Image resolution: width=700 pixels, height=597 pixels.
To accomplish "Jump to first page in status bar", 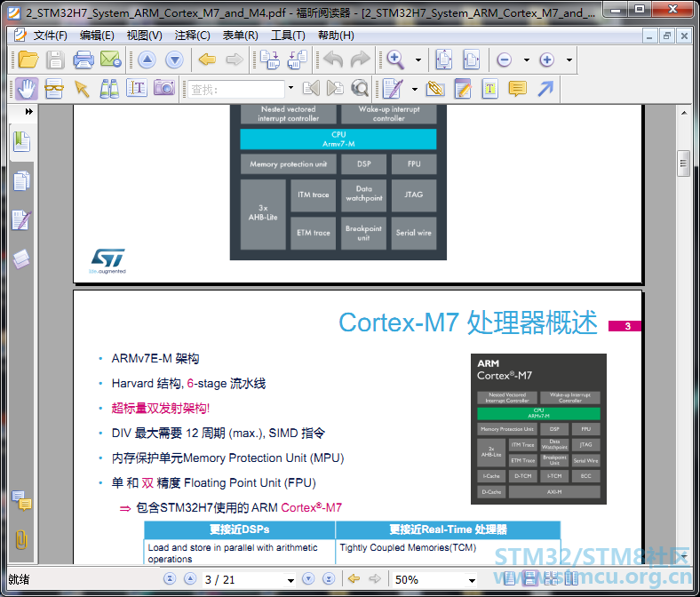I will 170,579.
